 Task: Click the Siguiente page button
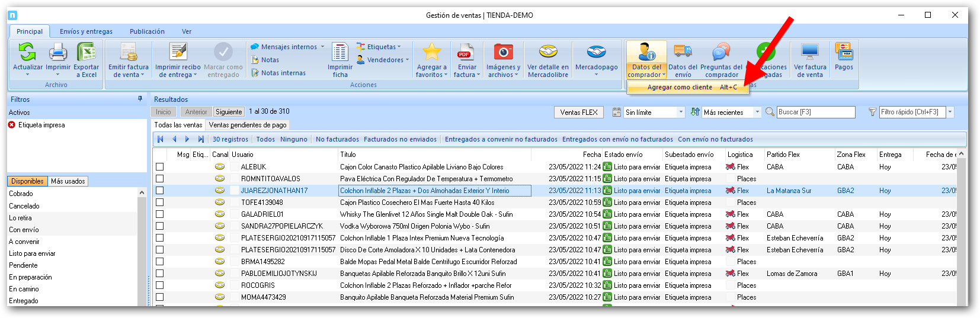click(229, 112)
